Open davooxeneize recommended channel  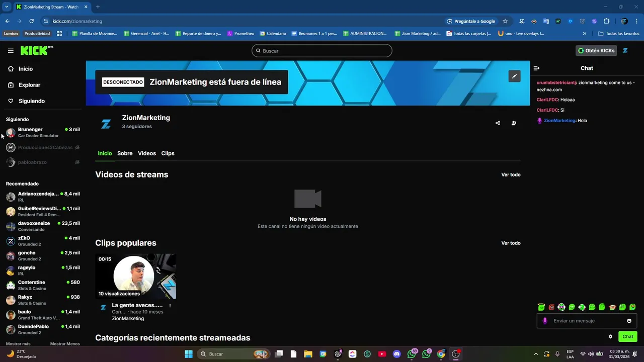(x=43, y=226)
